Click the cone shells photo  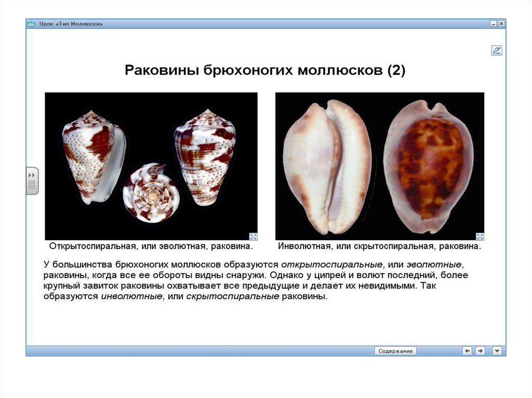click(x=151, y=166)
